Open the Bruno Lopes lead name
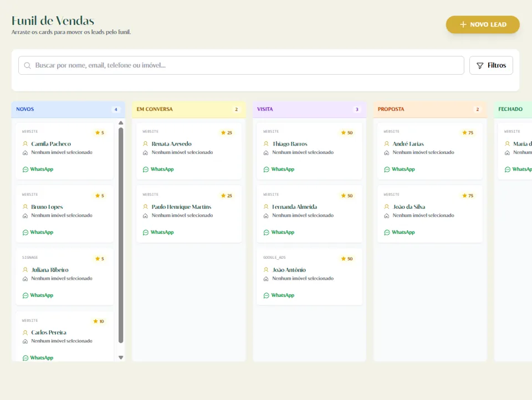The height and width of the screenshot is (400, 532). (x=47, y=207)
